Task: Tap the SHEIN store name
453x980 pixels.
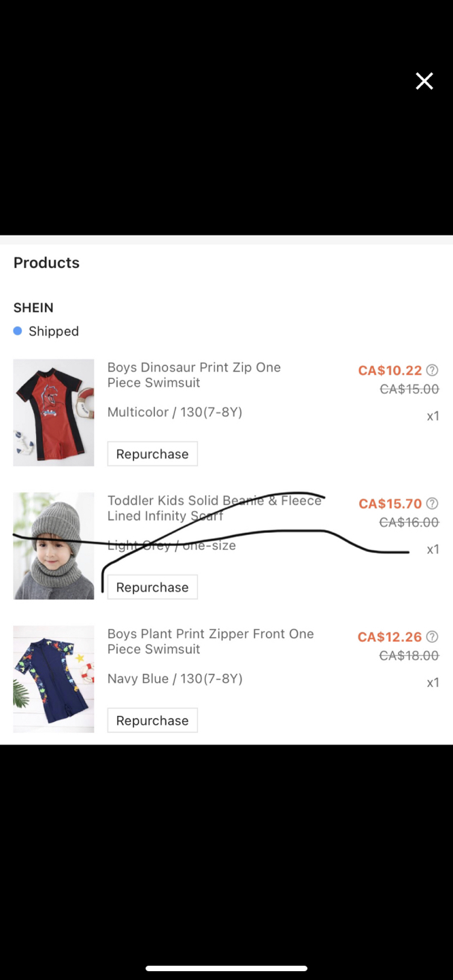Action: (33, 308)
